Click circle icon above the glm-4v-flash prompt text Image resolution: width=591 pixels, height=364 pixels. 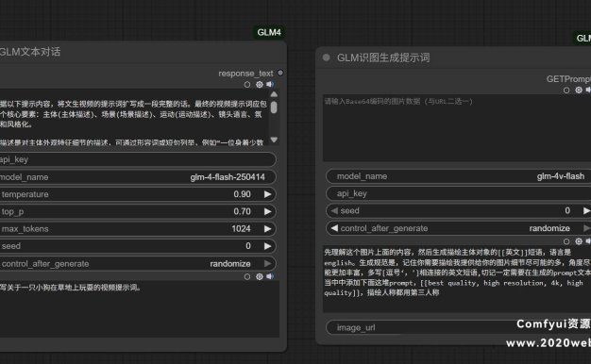(566, 241)
